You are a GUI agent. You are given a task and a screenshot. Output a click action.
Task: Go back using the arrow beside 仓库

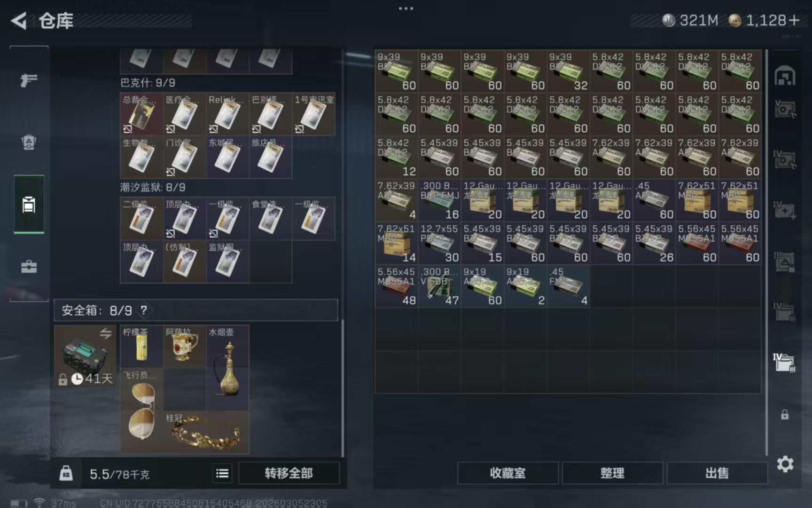coord(19,21)
